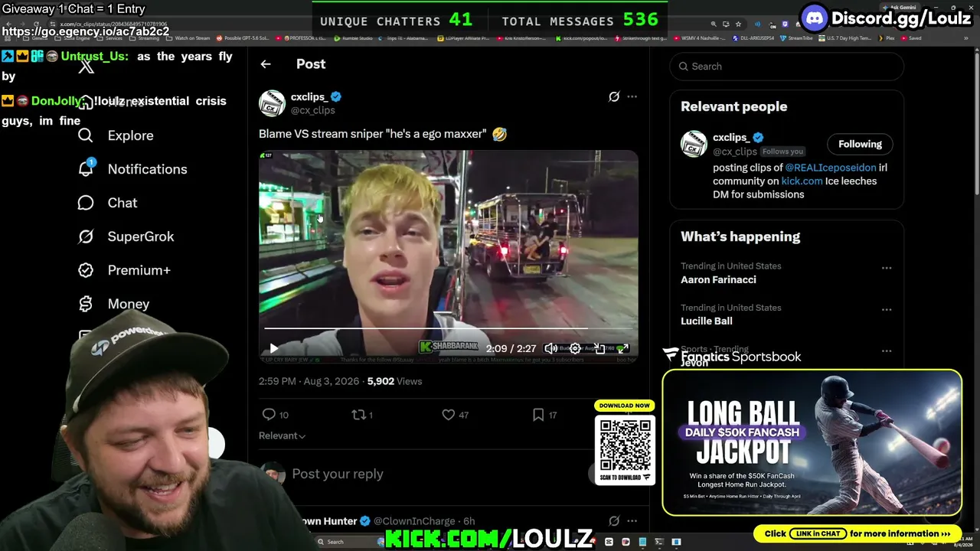Open more options on cxclips_ post
This screenshot has height=551, width=980.
(x=632, y=96)
